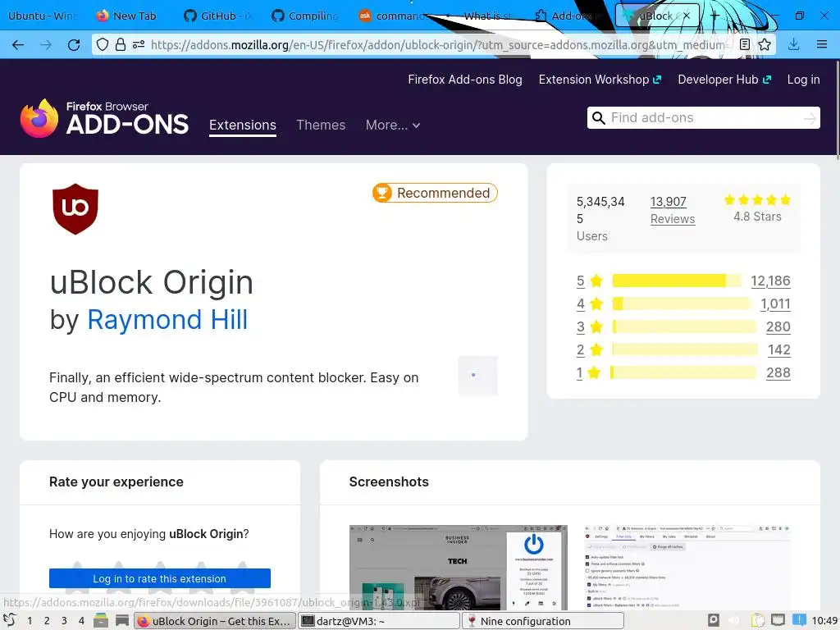Open the screen capture tray icon
This screenshot has height=630, width=840.
[714, 620]
